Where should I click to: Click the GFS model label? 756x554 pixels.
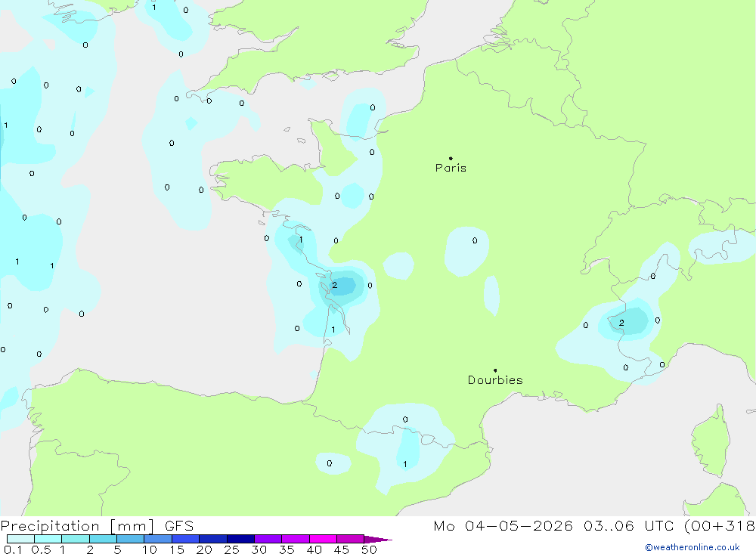pos(179,526)
